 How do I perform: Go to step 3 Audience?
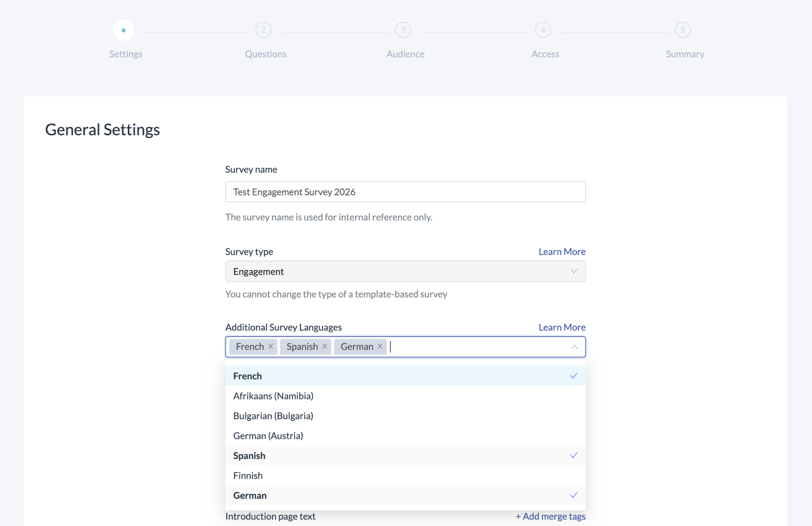(x=403, y=30)
